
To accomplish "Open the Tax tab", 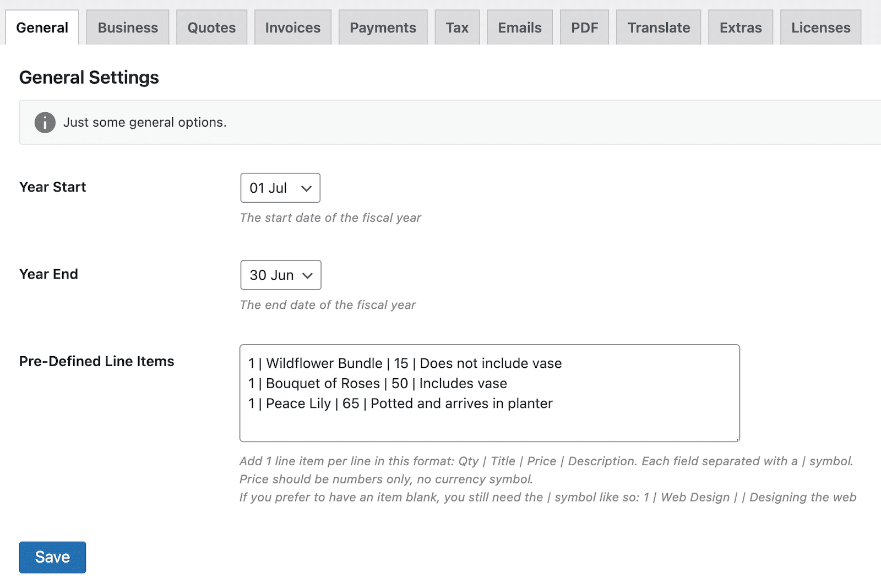I will 457,28.
